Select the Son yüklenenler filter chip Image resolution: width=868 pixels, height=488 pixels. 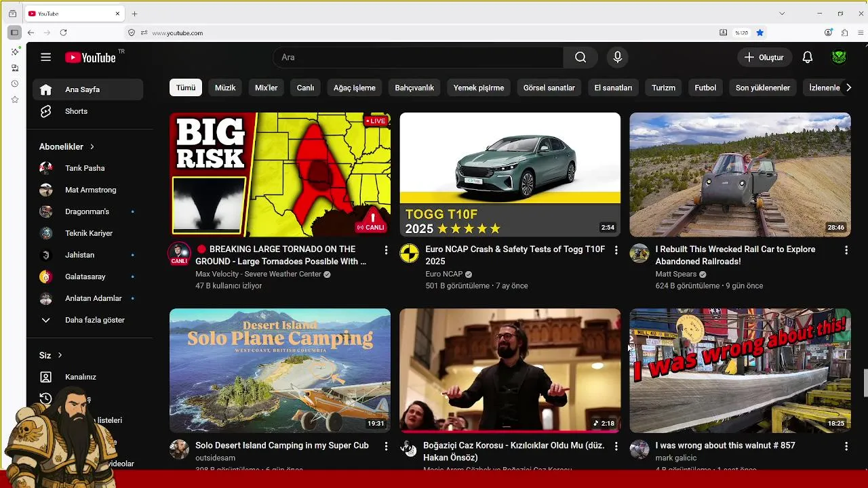(763, 87)
